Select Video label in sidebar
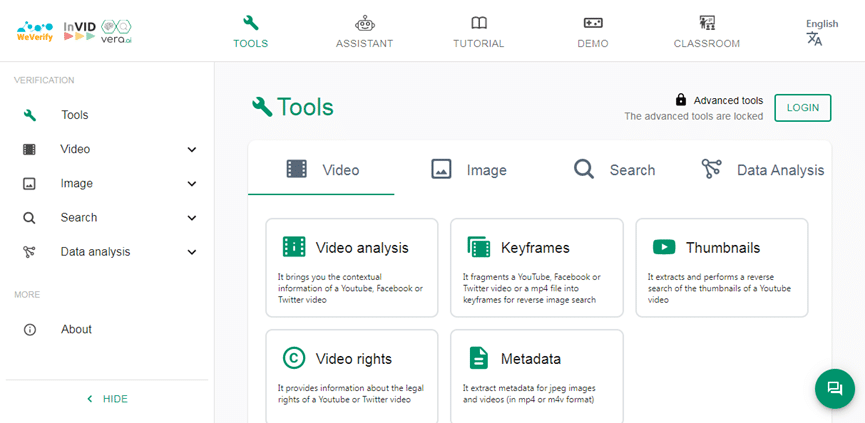 pyautogui.click(x=75, y=149)
